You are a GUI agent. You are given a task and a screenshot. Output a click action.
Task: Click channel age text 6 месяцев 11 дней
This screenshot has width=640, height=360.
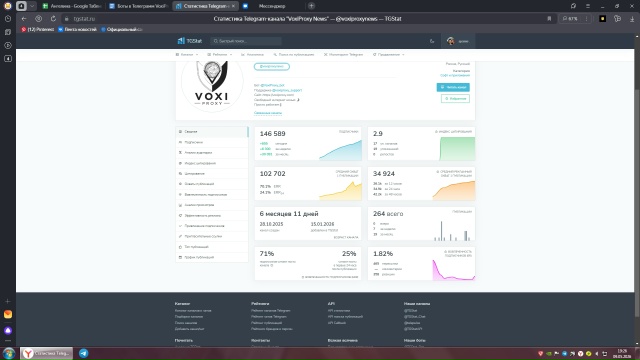tap(289, 214)
